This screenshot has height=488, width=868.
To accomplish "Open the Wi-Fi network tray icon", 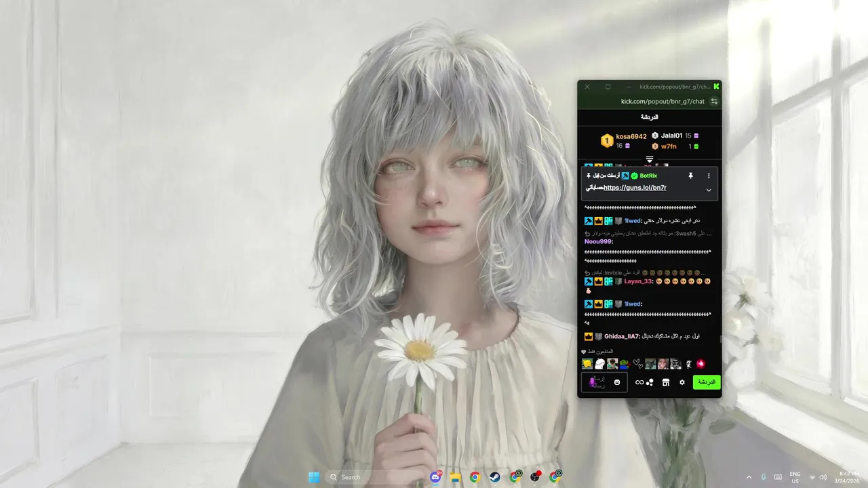I will coord(812,477).
